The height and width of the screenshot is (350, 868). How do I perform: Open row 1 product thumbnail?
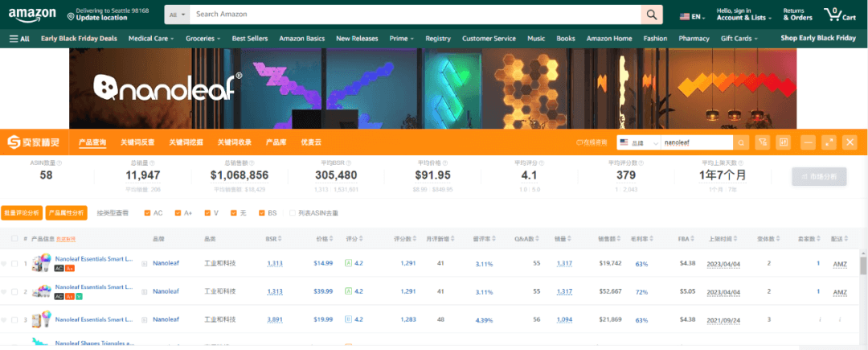tap(42, 262)
